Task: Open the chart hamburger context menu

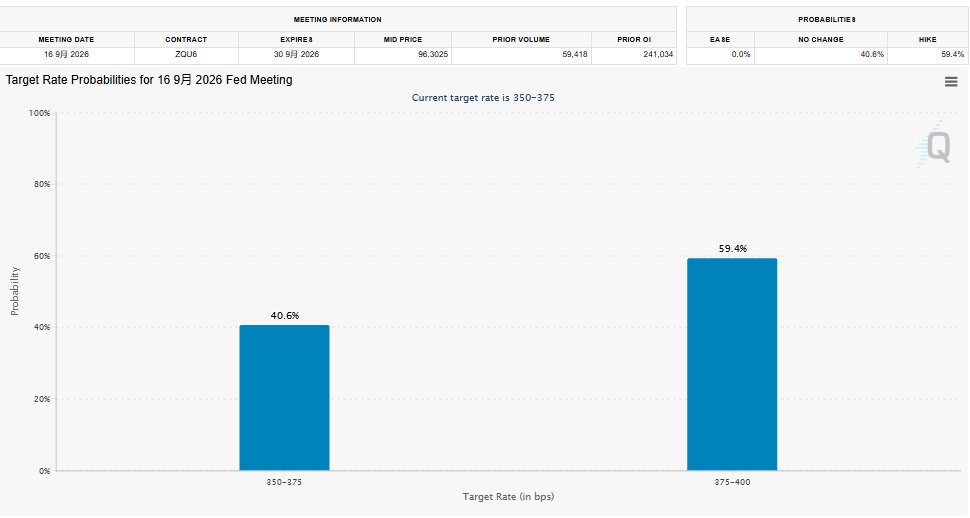Action: [x=951, y=82]
